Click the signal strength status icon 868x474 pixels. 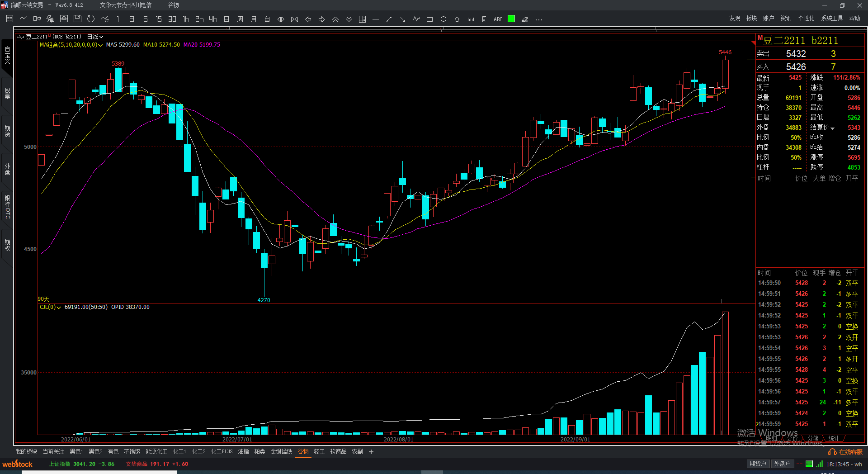point(820,464)
